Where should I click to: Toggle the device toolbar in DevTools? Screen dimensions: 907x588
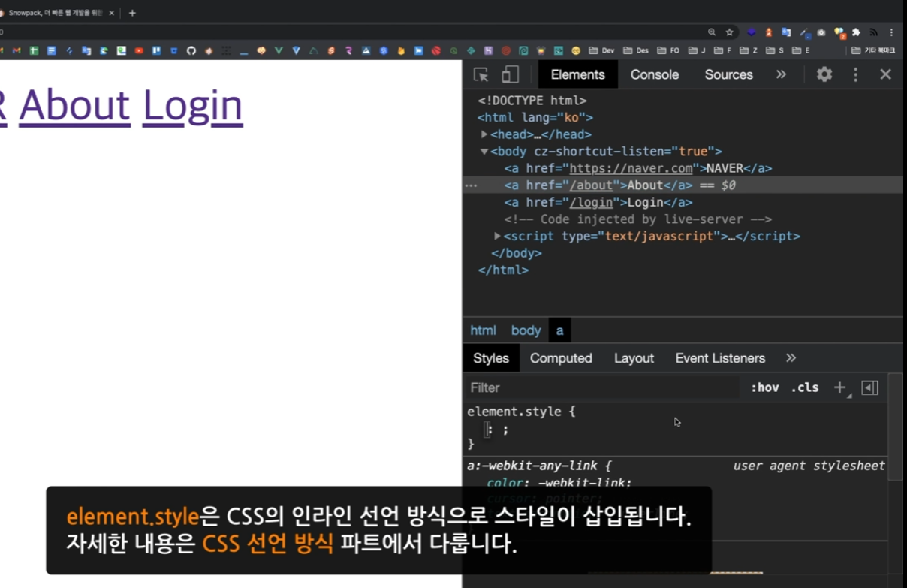click(x=511, y=74)
